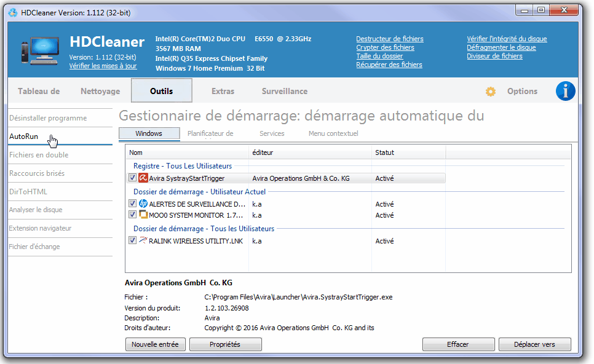Click the Nouvelle entrée button
This screenshot has height=364, width=594.
click(155, 344)
